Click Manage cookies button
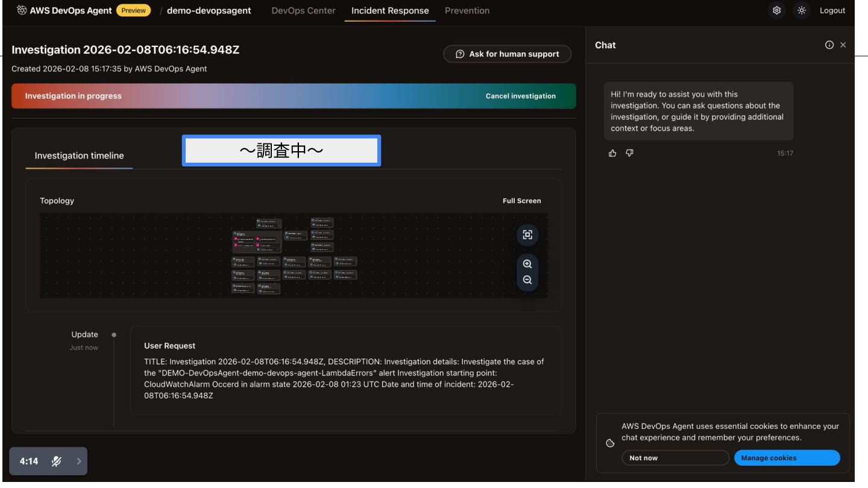This screenshot has height=488, width=868. (787, 458)
